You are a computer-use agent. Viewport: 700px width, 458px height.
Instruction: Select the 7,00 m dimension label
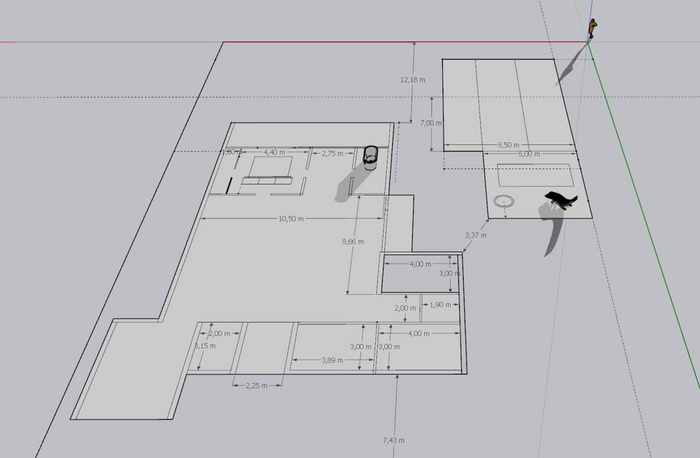(431, 123)
